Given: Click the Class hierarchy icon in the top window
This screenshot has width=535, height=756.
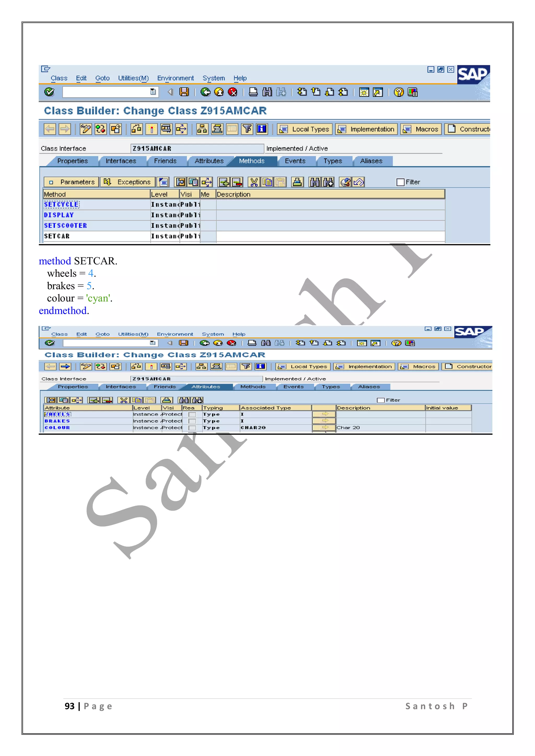Looking at the screenshot, I should (x=202, y=129).
